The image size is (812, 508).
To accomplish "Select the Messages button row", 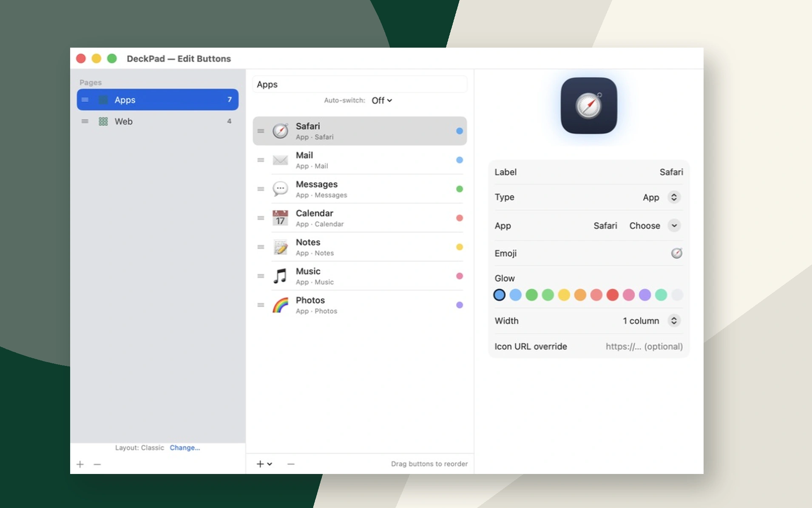I will coord(360,189).
